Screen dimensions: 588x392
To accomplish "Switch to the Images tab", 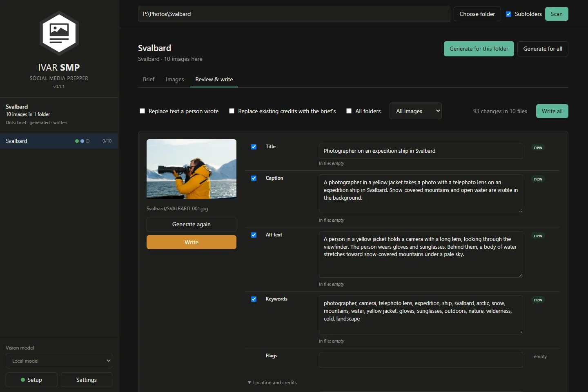I will pyautogui.click(x=175, y=79).
